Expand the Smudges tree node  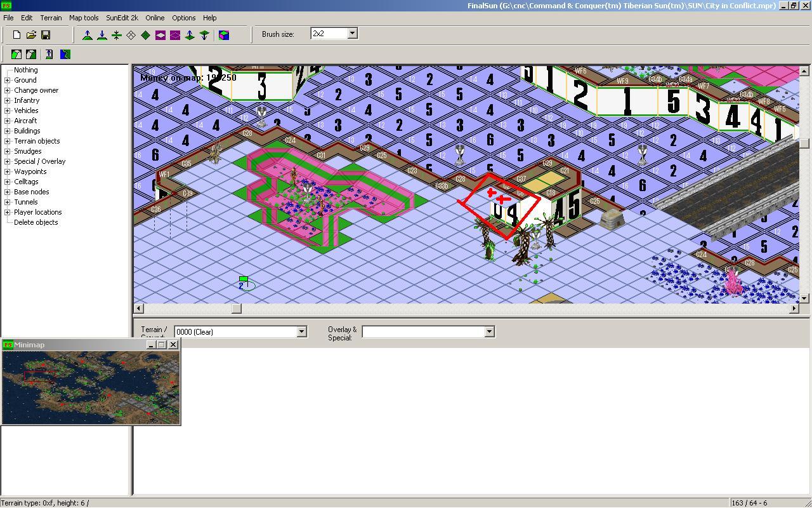8,151
